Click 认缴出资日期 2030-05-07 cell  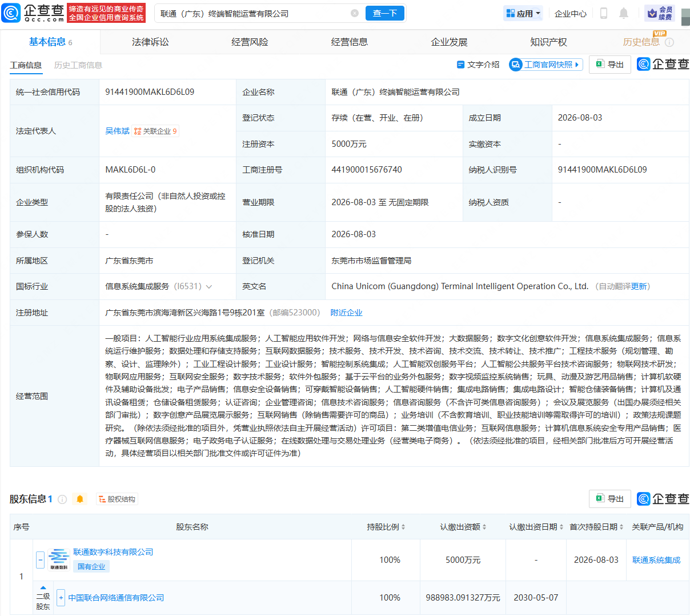[x=536, y=598]
